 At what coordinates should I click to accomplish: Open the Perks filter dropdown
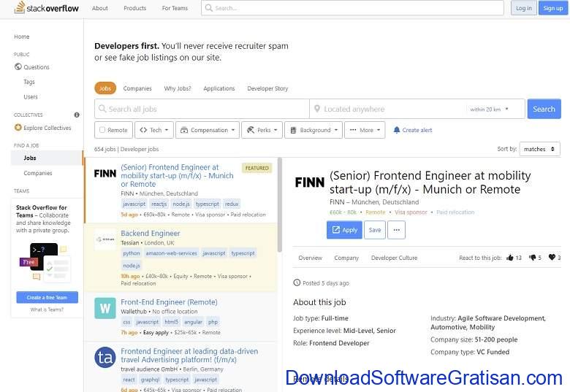pyautogui.click(x=262, y=130)
